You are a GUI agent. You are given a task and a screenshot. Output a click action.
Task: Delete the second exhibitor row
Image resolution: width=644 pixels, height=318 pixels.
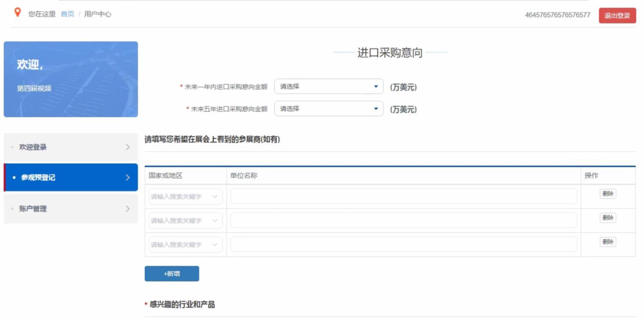608,218
